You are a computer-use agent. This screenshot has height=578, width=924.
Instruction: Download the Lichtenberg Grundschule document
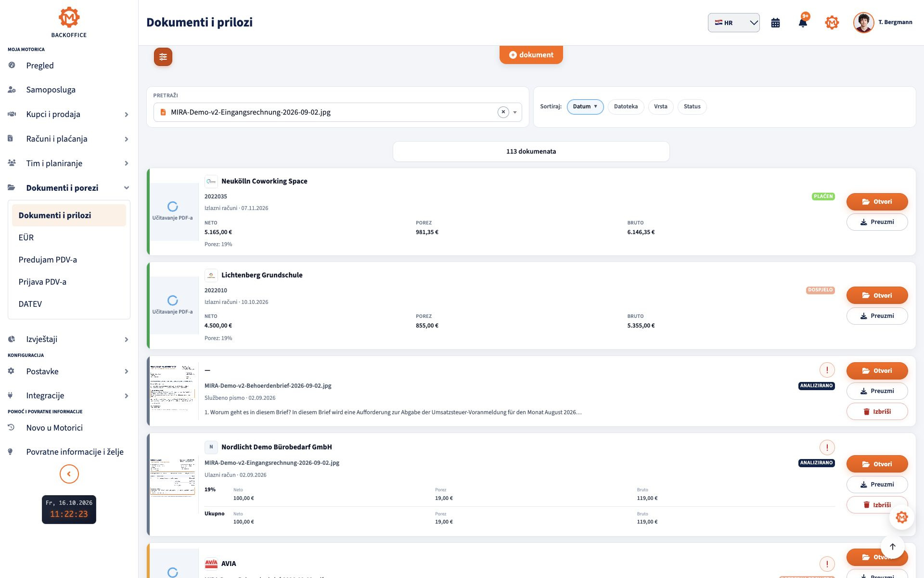pos(877,316)
